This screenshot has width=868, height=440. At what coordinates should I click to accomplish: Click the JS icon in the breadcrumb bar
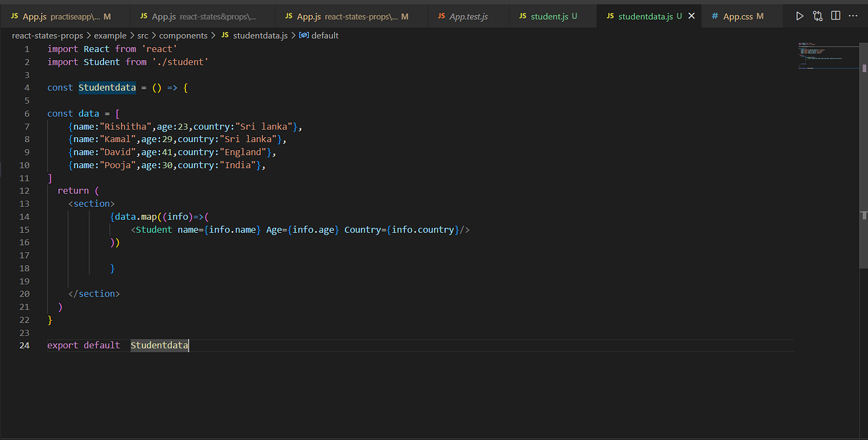pyautogui.click(x=224, y=35)
